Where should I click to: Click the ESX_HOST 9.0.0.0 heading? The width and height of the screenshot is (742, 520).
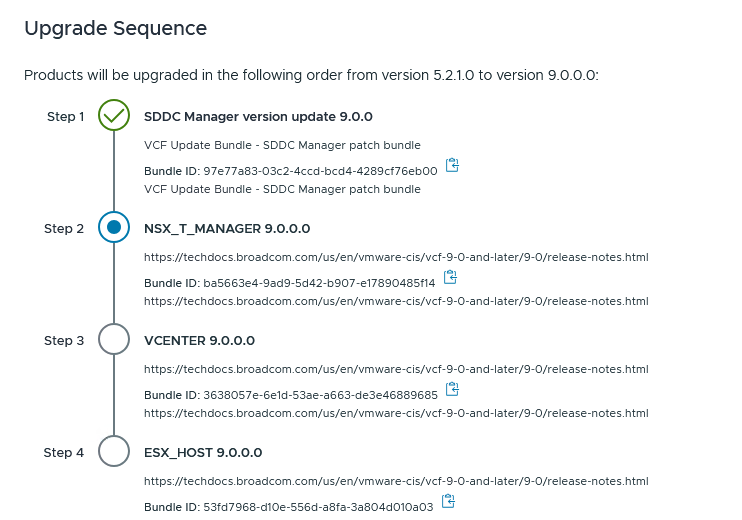203,453
